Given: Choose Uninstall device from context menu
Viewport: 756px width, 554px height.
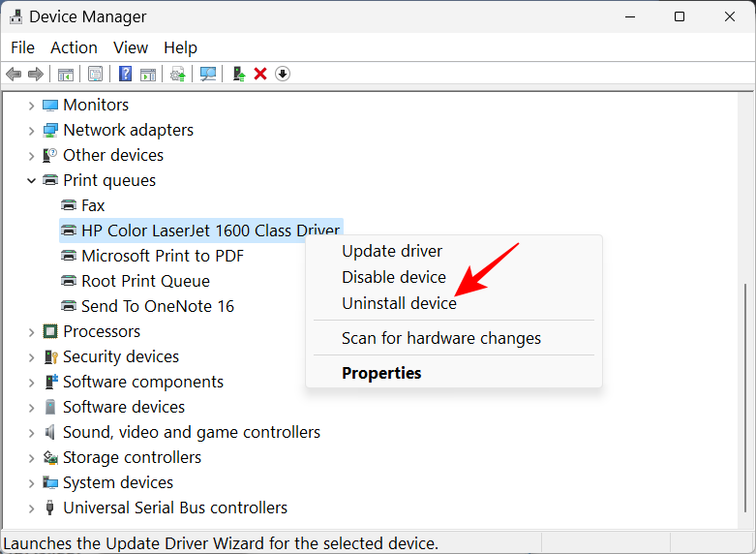Looking at the screenshot, I should (399, 303).
